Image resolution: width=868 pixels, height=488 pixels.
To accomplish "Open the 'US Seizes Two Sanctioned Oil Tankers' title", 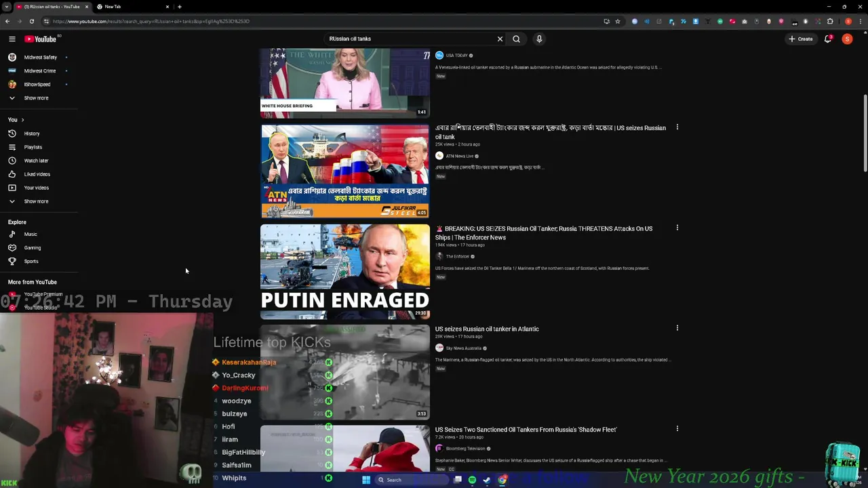I will (526, 429).
